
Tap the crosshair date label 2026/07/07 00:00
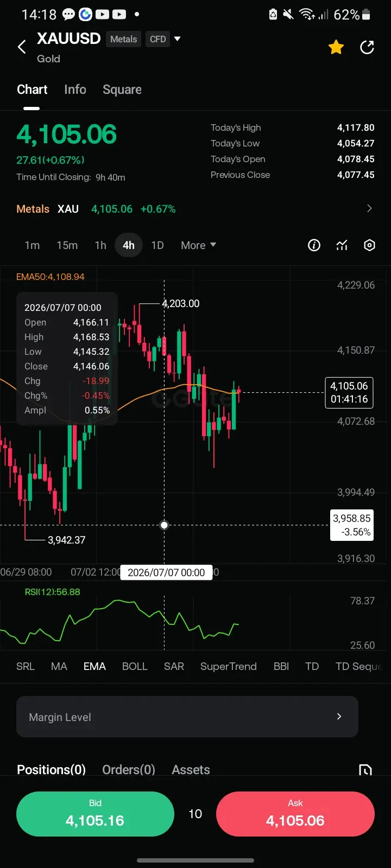(166, 572)
